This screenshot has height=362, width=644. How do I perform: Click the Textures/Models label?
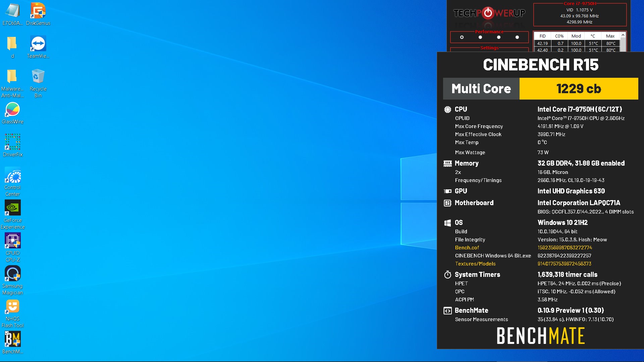click(x=475, y=264)
